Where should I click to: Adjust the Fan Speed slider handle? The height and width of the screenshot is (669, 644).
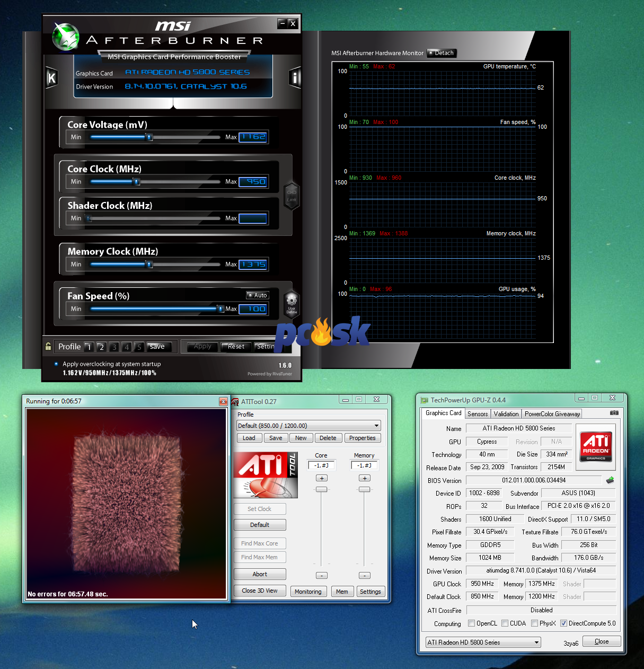tap(220, 309)
